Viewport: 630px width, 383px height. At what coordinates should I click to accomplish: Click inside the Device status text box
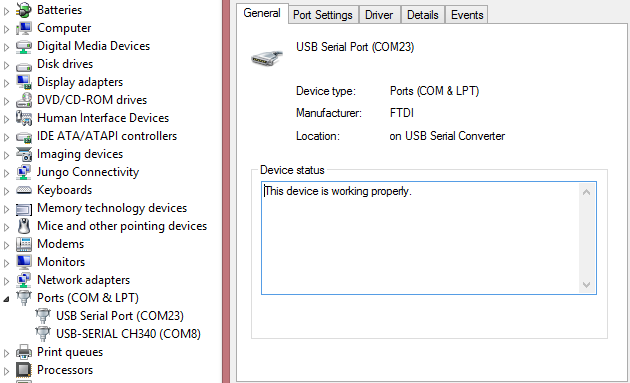[421, 238]
